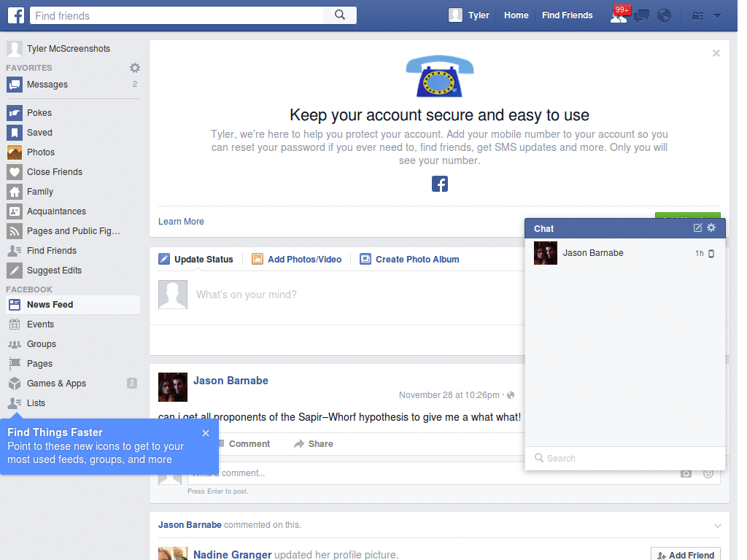Open the Family list
Image resolution: width=747 pixels, height=560 pixels.
point(73,192)
